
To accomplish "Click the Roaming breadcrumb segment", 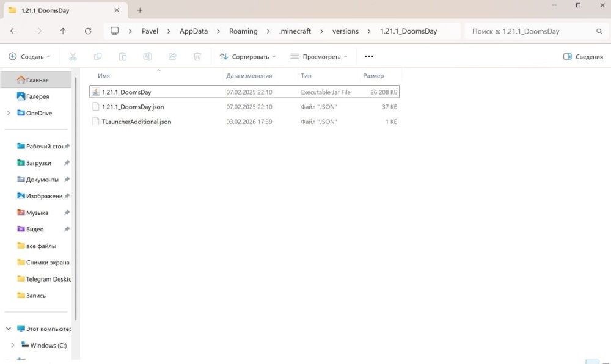I will coord(243,31).
